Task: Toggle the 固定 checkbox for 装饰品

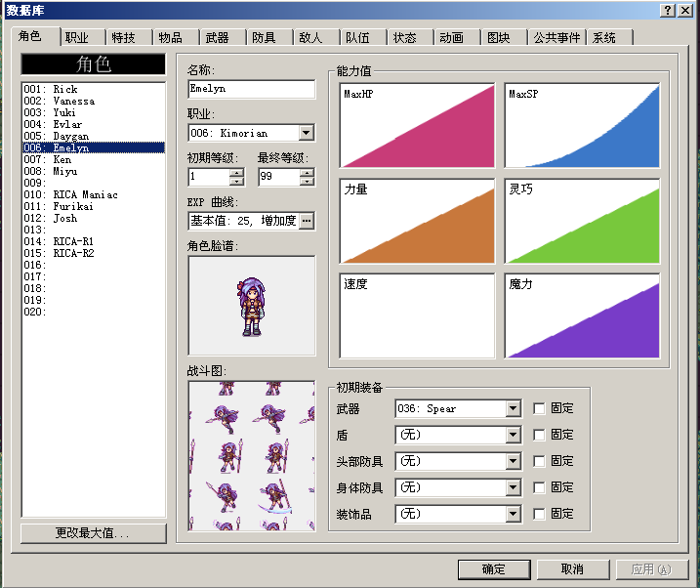Action: (539, 514)
